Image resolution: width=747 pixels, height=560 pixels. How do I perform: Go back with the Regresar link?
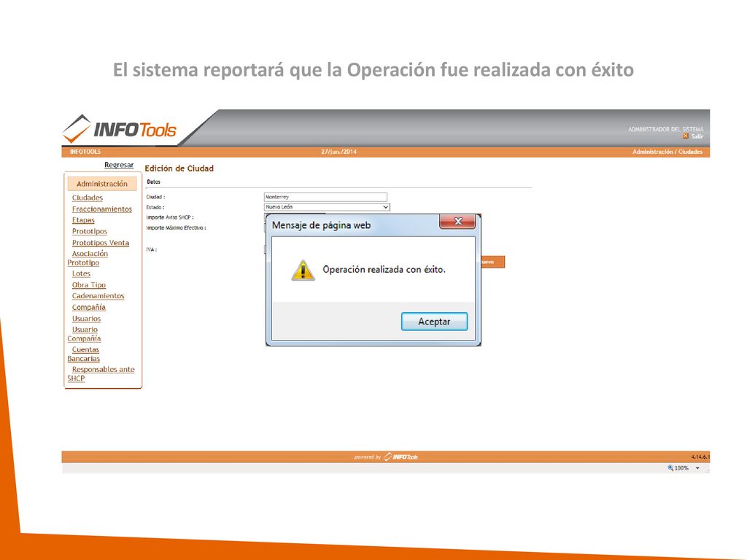coord(119,165)
